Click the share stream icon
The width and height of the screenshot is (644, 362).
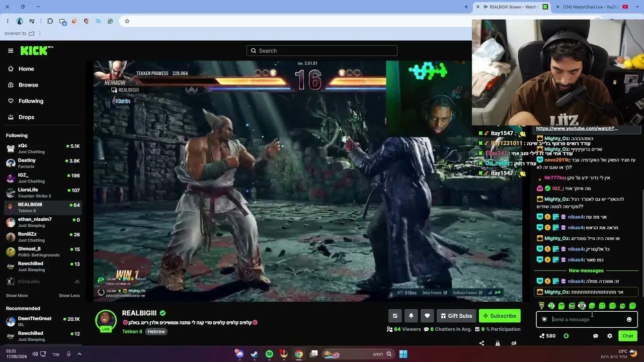pyautogui.click(x=481, y=343)
